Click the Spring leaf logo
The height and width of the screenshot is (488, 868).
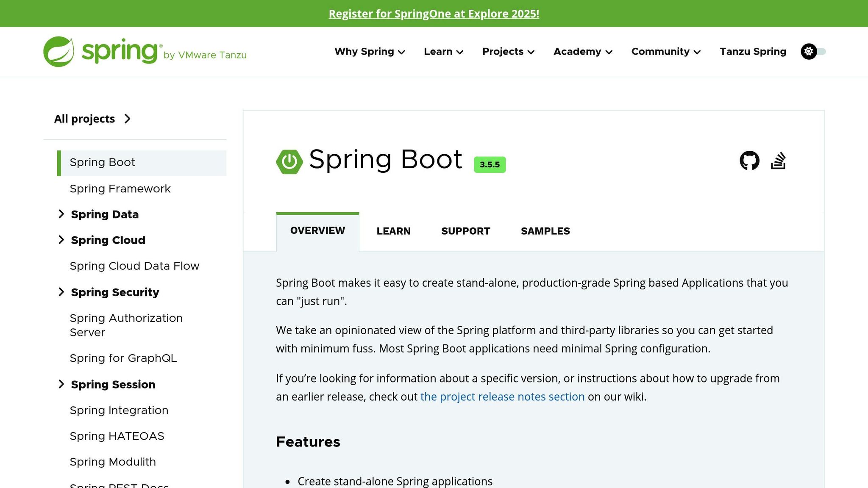click(x=58, y=52)
